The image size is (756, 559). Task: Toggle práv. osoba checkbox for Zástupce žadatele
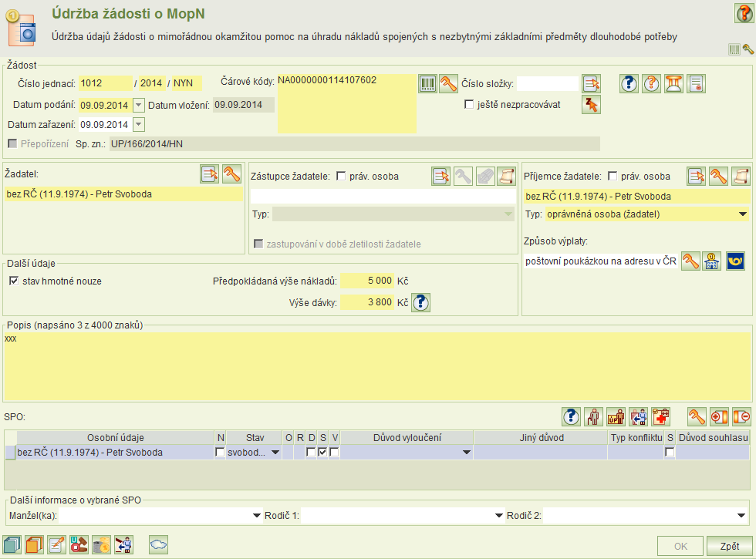point(341,176)
